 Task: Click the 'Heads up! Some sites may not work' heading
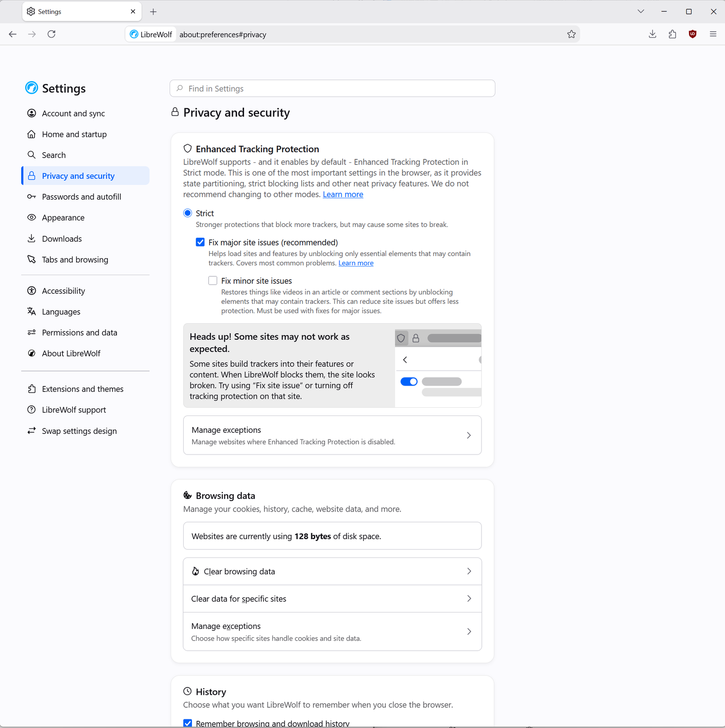coord(270,343)
